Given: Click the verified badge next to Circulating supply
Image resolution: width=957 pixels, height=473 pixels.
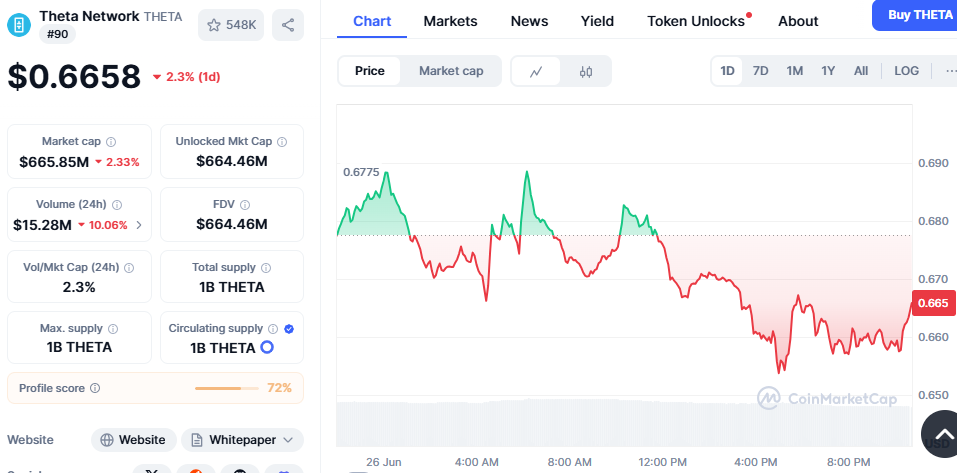Looking at the screenshot, I should coord(289,328).
